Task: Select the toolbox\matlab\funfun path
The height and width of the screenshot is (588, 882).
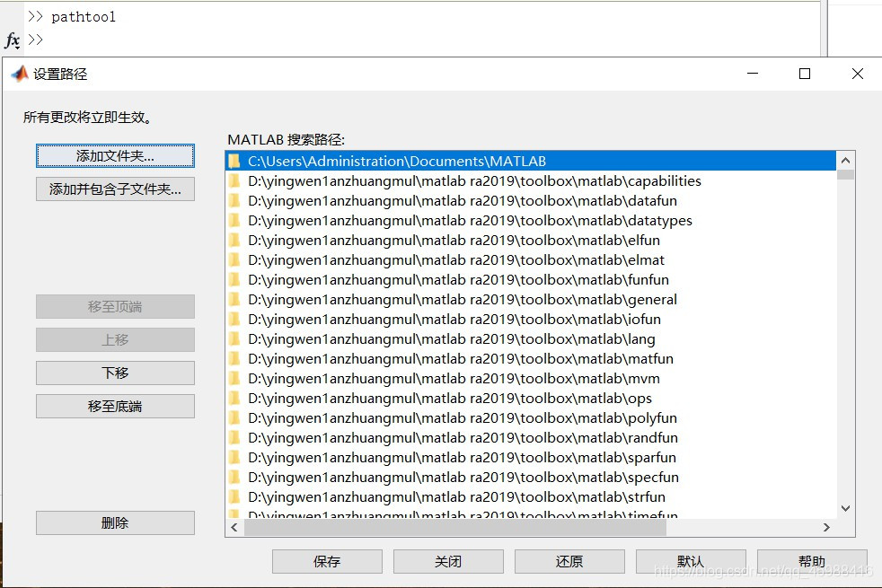Action: [x=531, y=279]
